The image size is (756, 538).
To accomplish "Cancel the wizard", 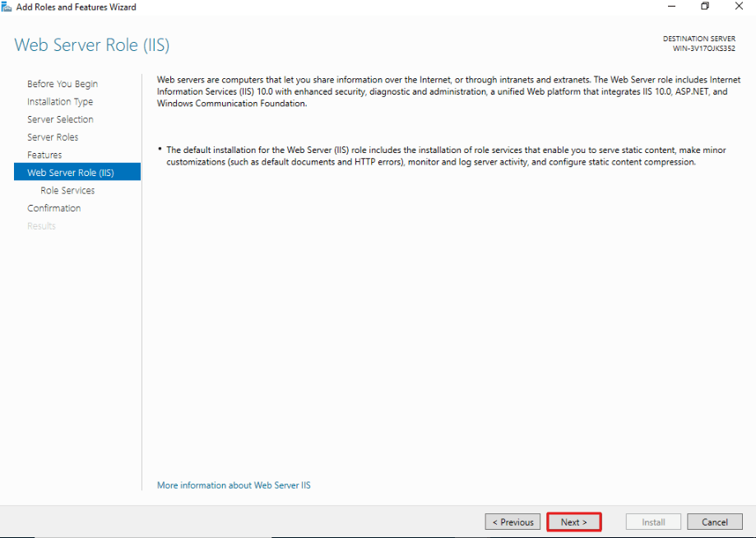I will click(x=715, y=522).
